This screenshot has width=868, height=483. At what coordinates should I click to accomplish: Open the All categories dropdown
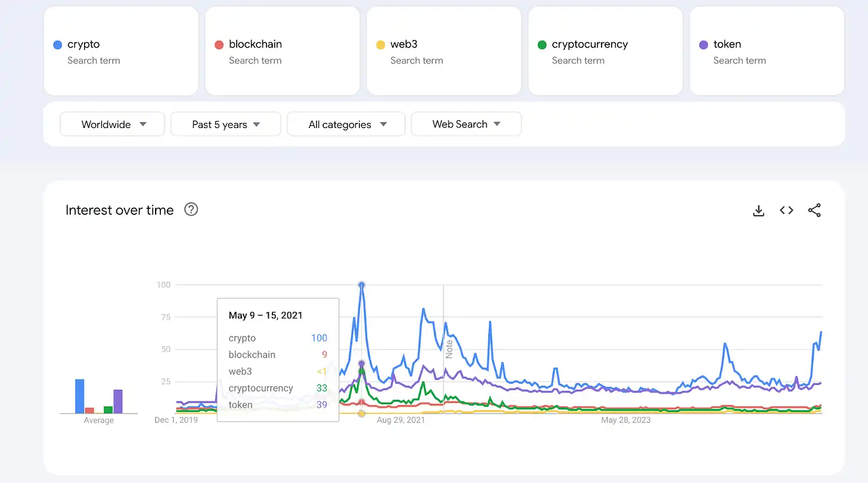coord(346,124)
